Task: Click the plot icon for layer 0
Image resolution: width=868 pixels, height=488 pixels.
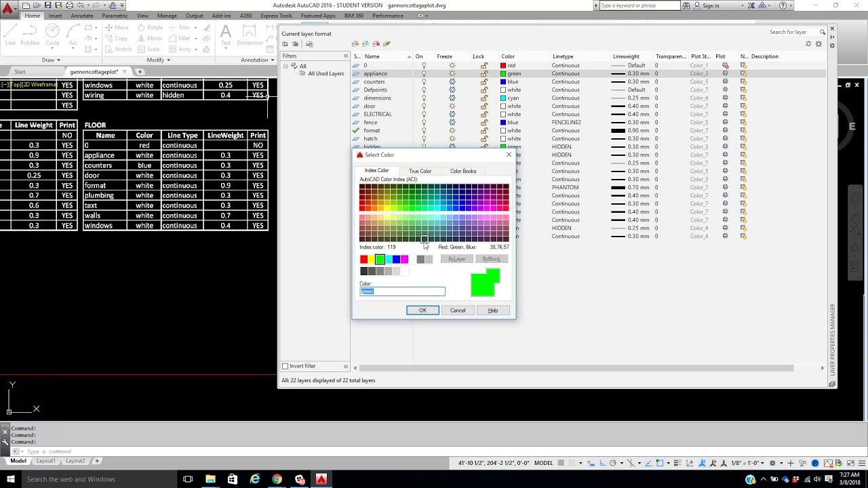Action: pyautogui.click(x=726, y=66)
